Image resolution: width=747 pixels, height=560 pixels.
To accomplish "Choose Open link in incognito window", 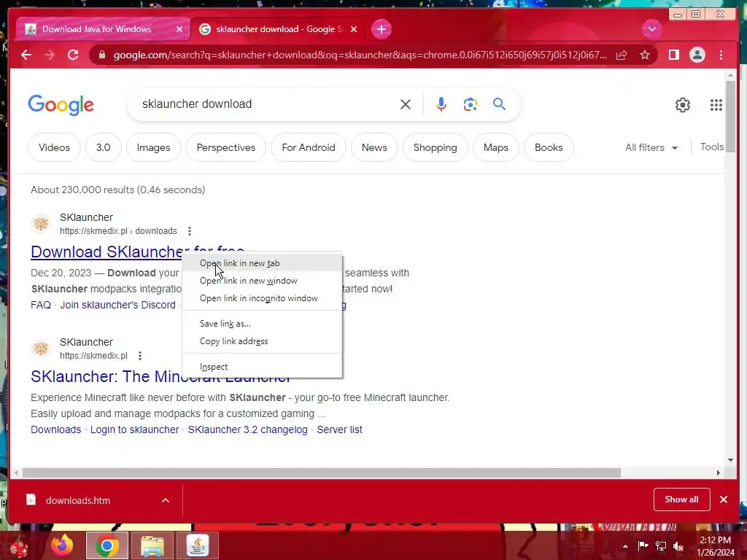I will coord(263,298).
